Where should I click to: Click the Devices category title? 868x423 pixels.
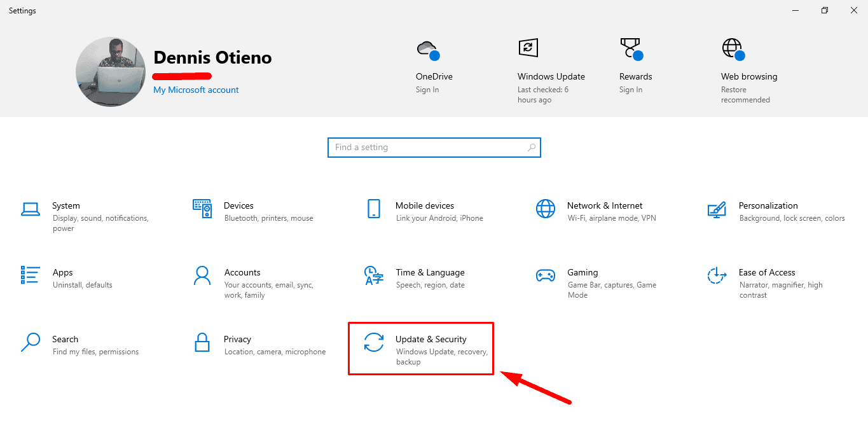click(238, 205)
